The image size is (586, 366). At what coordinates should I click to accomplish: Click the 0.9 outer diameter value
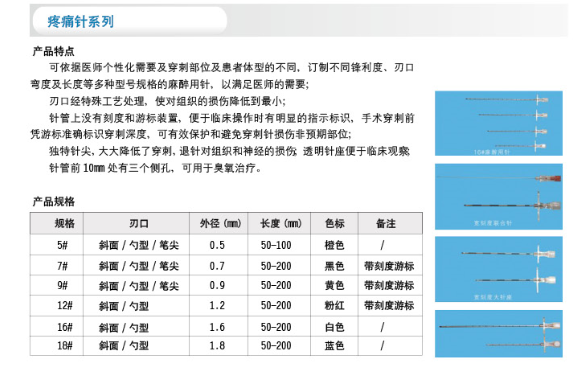(217, 286)
